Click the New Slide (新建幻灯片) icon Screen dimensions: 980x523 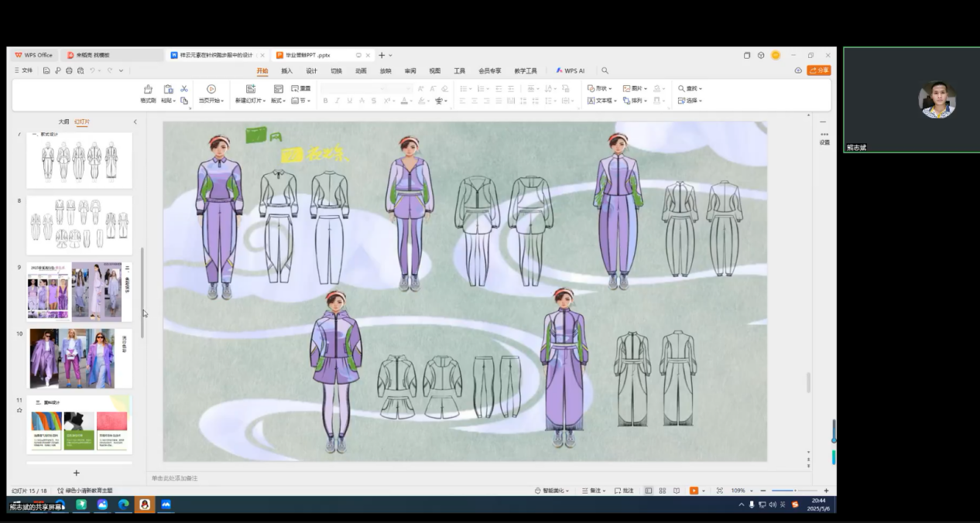[250, 89]
